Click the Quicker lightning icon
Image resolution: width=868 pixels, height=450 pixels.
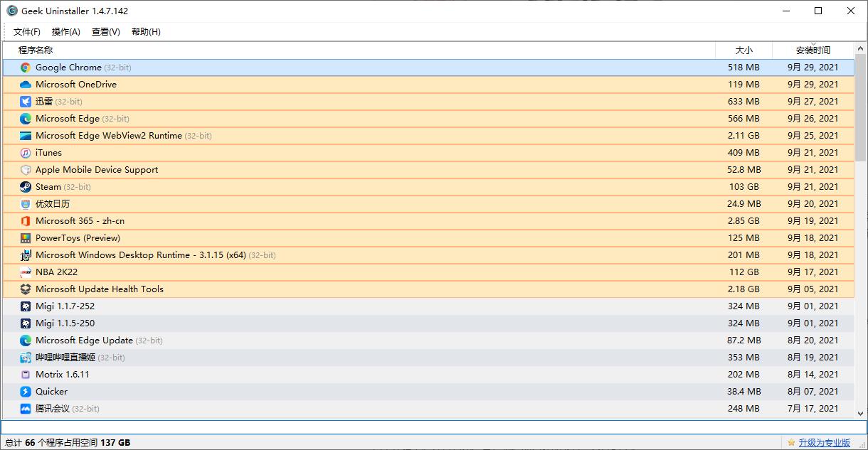click(x=26, y=392)
